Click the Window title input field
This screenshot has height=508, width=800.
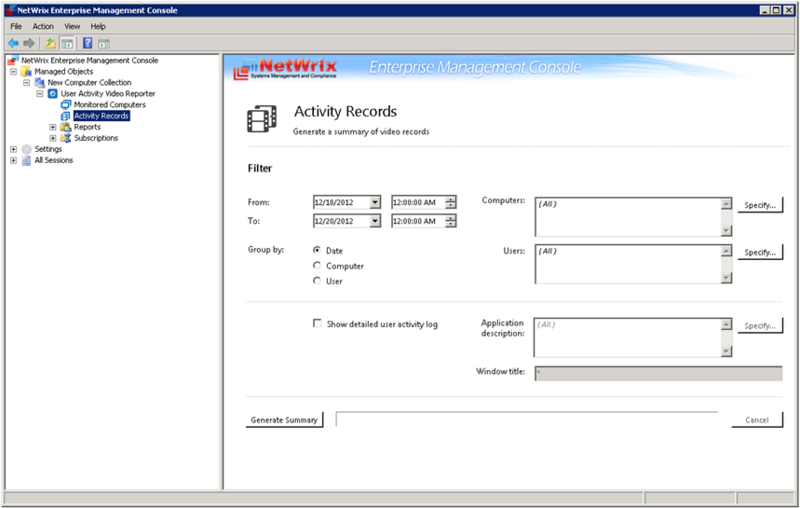coord(658,373)
